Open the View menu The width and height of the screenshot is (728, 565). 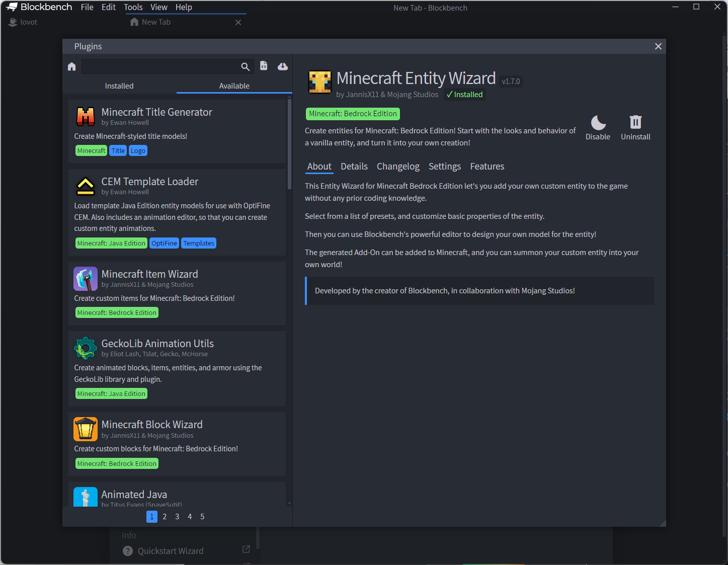pyautogui.click(x=158, y=7)
